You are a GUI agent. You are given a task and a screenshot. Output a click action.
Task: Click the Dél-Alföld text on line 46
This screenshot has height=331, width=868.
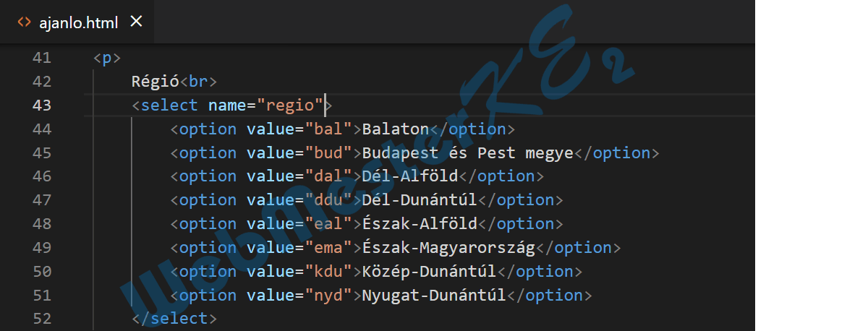(410, 176)
